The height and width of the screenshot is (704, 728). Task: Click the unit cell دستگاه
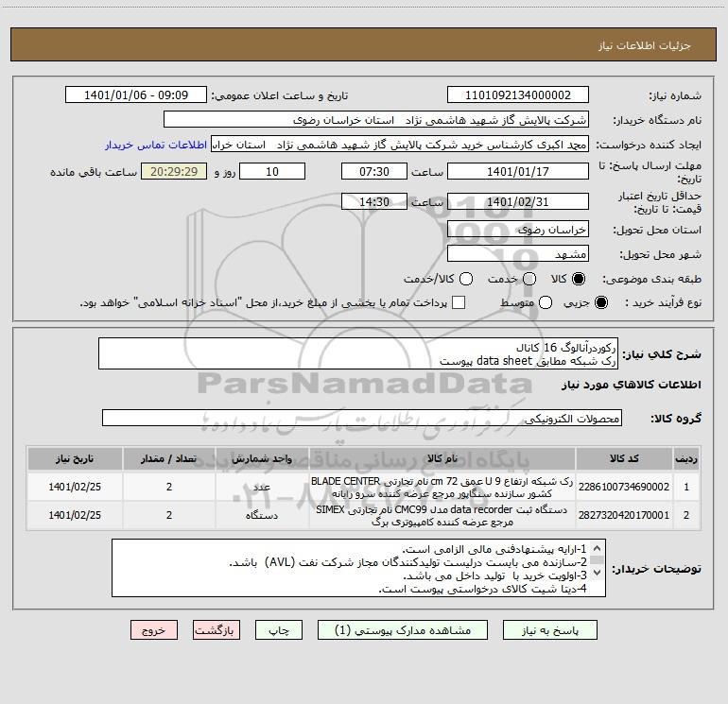(x=262, y=515)
